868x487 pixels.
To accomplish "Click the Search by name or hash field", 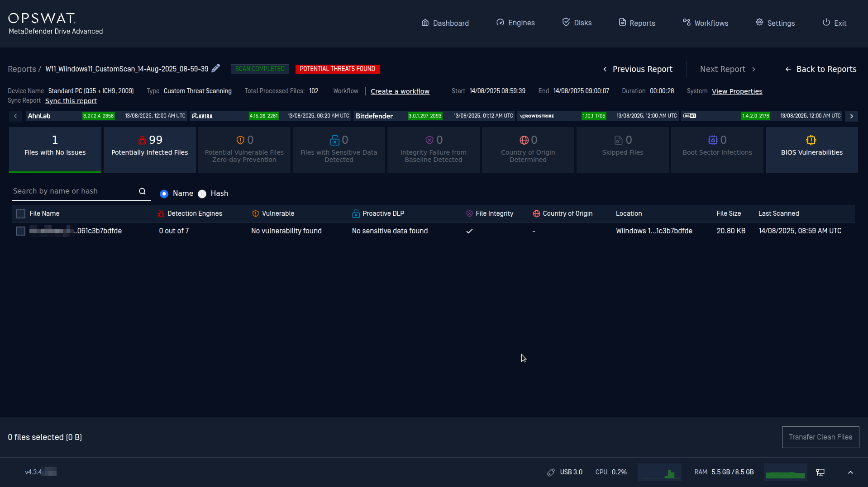I will point(75,191).
